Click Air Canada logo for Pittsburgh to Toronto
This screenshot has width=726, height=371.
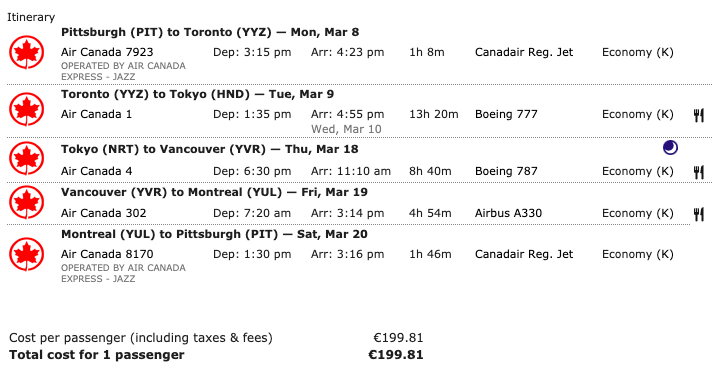click(26, 52)
